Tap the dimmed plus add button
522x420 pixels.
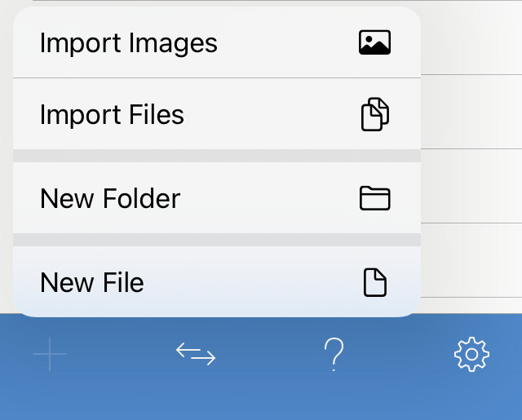(x=50, y=354)
